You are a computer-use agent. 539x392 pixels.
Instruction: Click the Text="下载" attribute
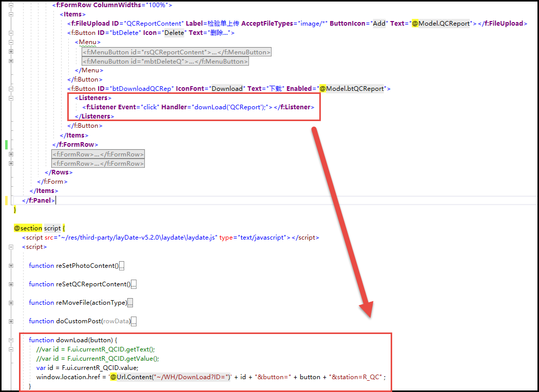pyautogui.click(x=266, y=89)
